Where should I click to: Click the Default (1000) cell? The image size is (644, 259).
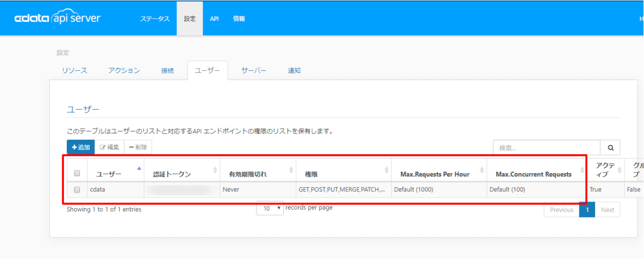click(x=439, y=190)
